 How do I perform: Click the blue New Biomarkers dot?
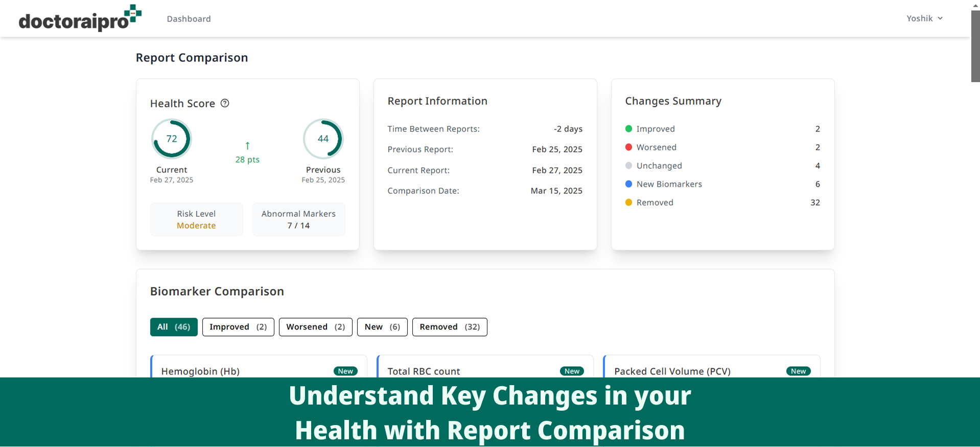[628, 184]
